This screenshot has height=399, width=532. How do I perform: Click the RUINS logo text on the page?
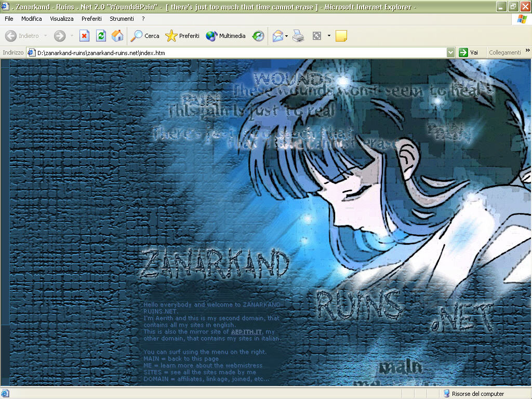click(360, 305)
